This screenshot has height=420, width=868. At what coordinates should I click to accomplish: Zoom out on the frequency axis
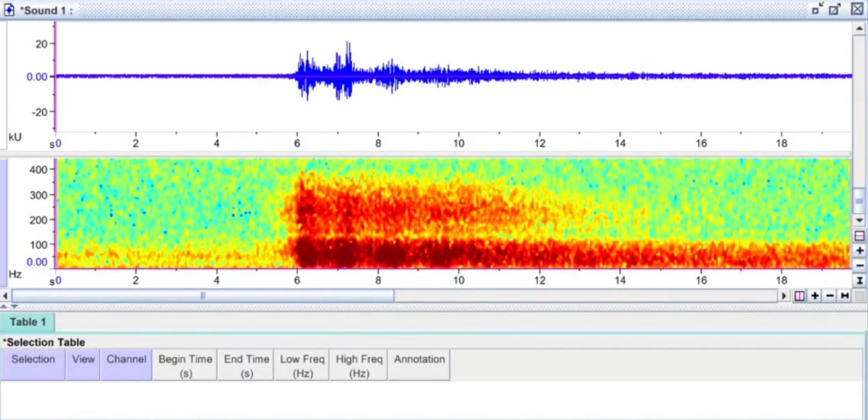tap(859, 265)
